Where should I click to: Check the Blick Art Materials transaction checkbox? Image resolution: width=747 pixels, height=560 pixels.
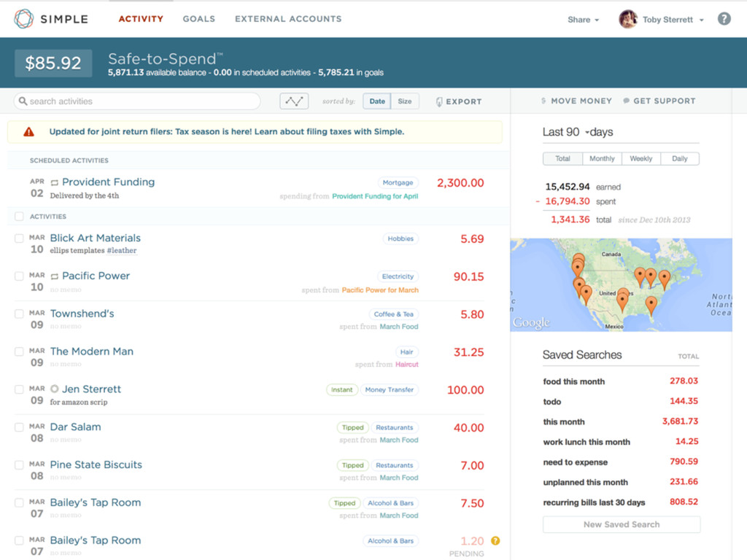19,238
